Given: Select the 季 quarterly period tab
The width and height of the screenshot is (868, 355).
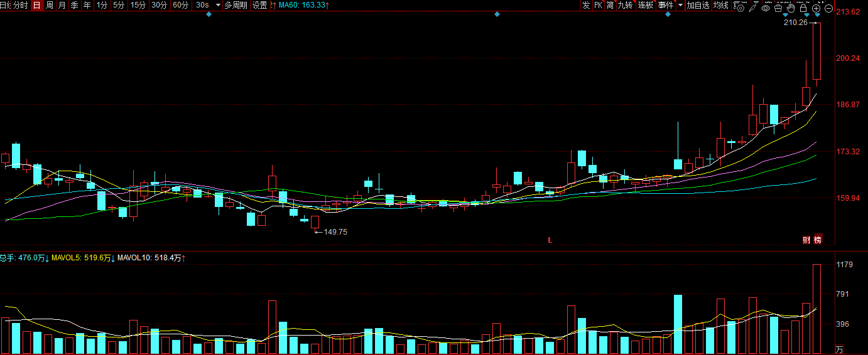Looking at the screenshot, I should click(x=74, y=5).
